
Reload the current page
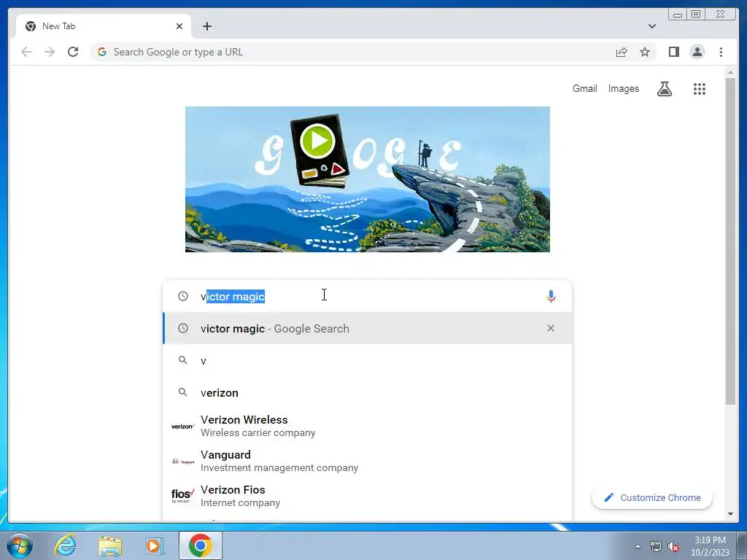coord(73,52)
